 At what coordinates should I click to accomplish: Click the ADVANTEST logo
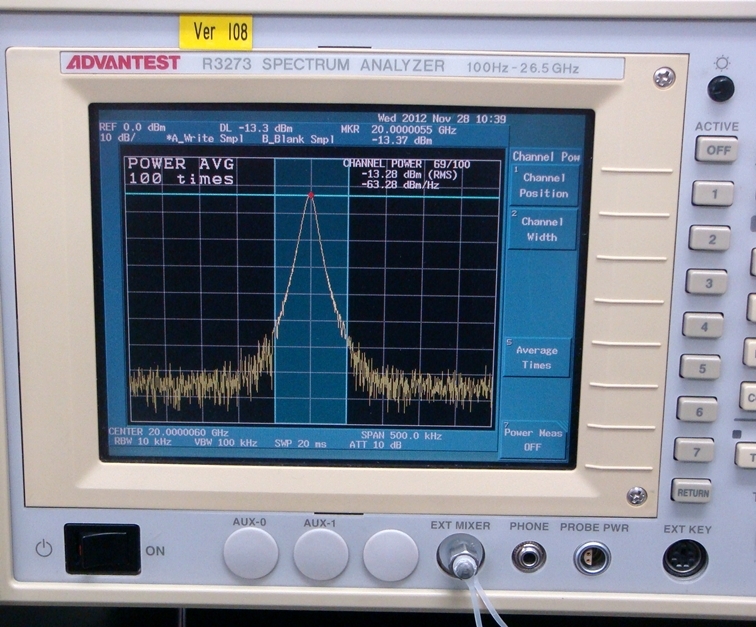[x=123, y=63]
